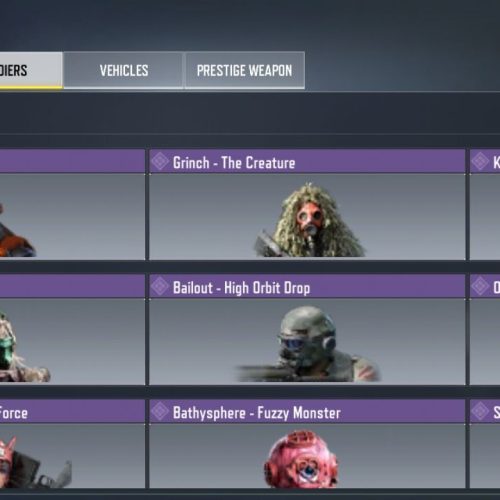The image size is (500, 500).
Task: Click the diamond icon on the middle-right cut-off card
Action: (480, 287)
